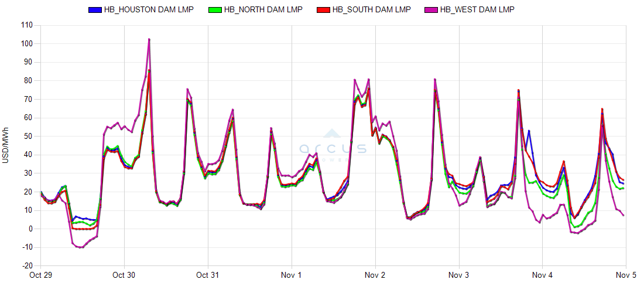Select the Nov 2 x-axis date label
The height and width of the screenshot is (293, 644).
pos(375,275)
